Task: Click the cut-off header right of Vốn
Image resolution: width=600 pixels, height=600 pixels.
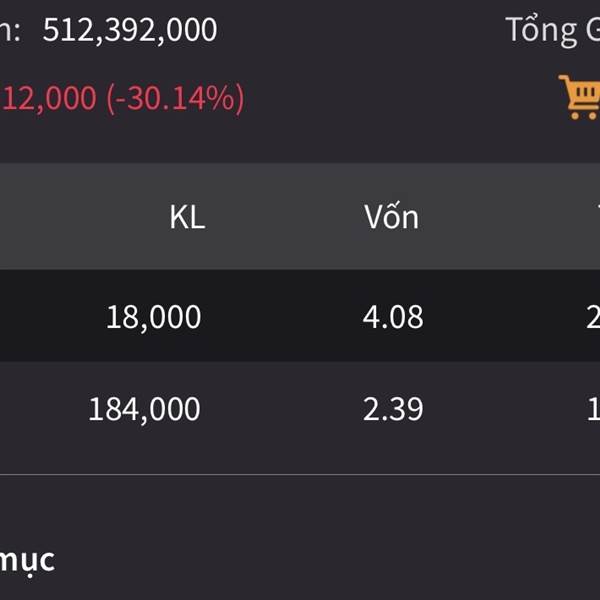Action: (596, 217)
